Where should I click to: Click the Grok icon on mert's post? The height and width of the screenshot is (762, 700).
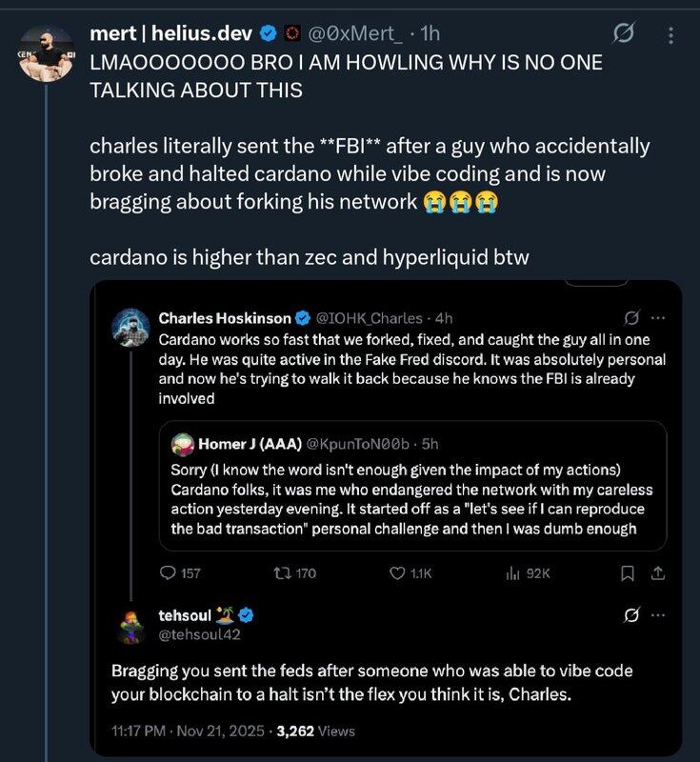(624, 35)
